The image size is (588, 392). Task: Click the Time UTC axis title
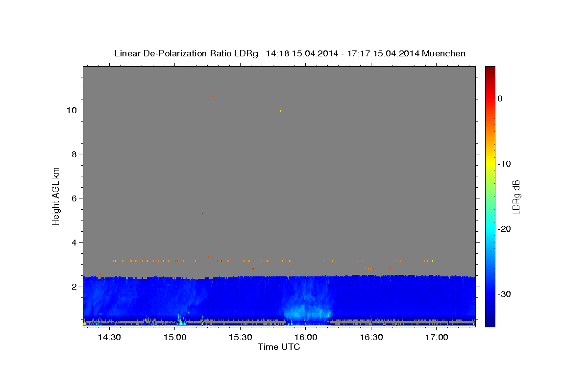279,347
